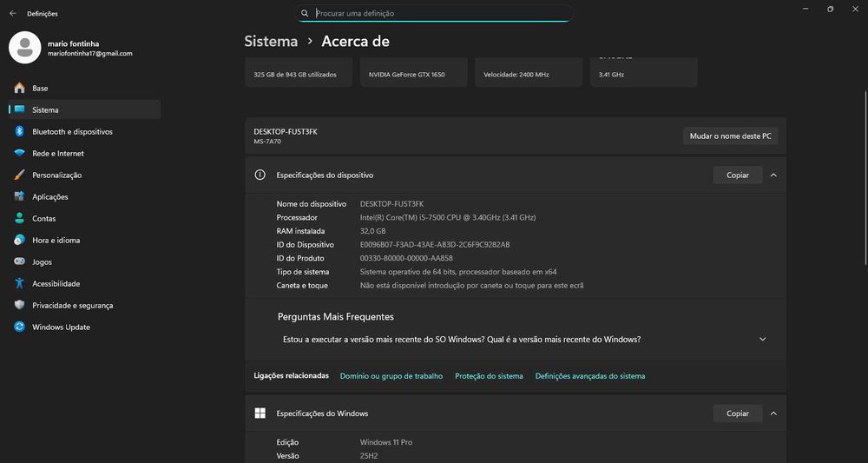The width and height of the screenshot is (868, 463).
Task: Click the Contas person icon
Action: click(19, 218)
